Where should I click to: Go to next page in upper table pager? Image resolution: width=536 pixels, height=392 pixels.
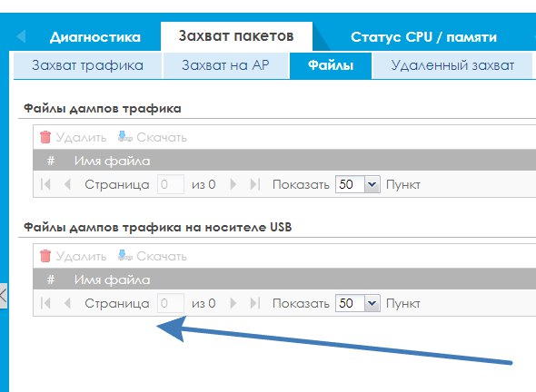[233, 184]
